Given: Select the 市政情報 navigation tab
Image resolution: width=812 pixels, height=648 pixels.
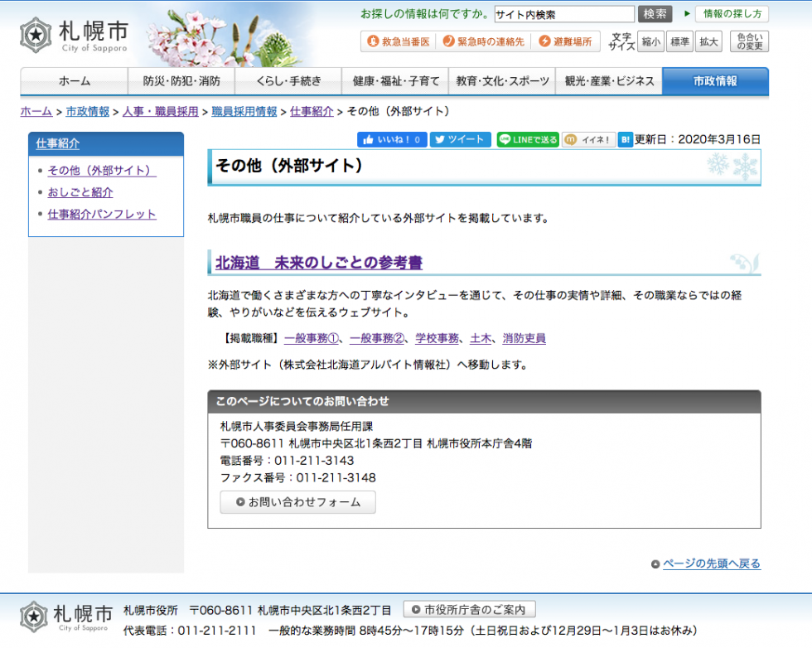Looking at the screenshot, I should pyautogui.click(x=715, y=81).
